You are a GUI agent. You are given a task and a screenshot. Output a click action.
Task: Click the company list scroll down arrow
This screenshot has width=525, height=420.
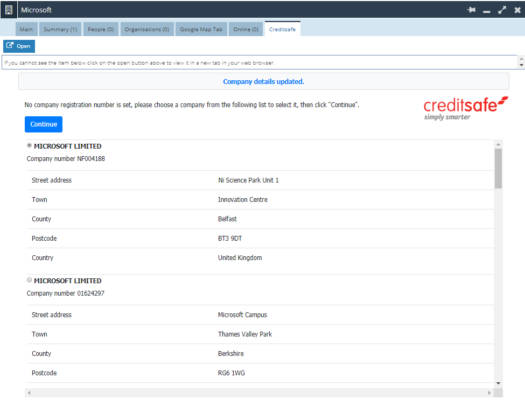(498, 383)
